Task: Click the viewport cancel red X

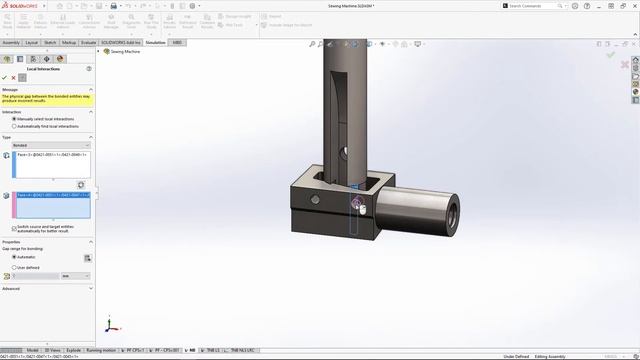Action: coord(624,64)
